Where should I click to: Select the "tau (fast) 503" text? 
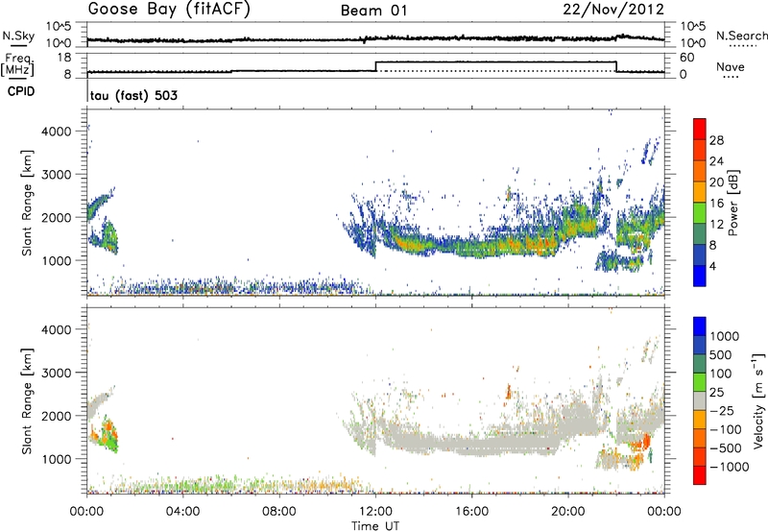(x=133, y=95)
